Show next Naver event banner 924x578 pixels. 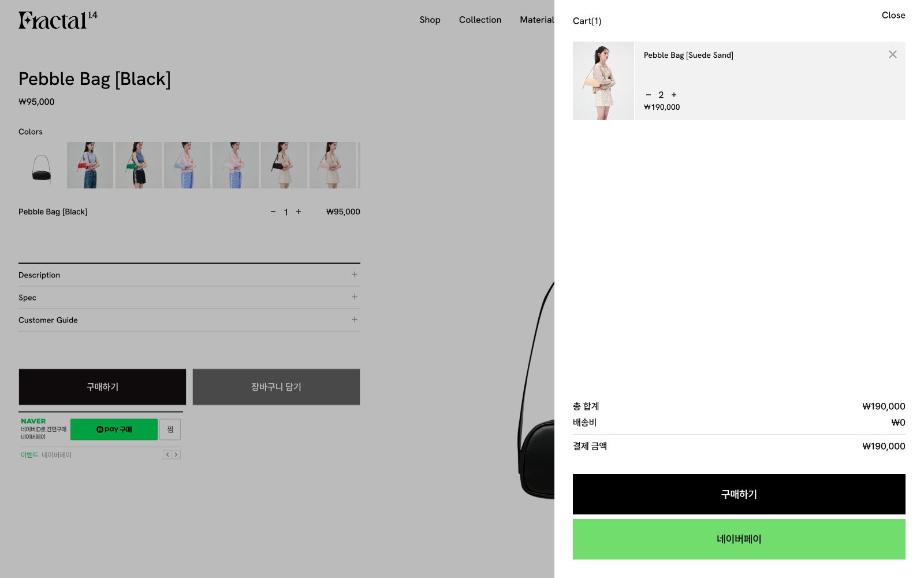coord(176,454)
